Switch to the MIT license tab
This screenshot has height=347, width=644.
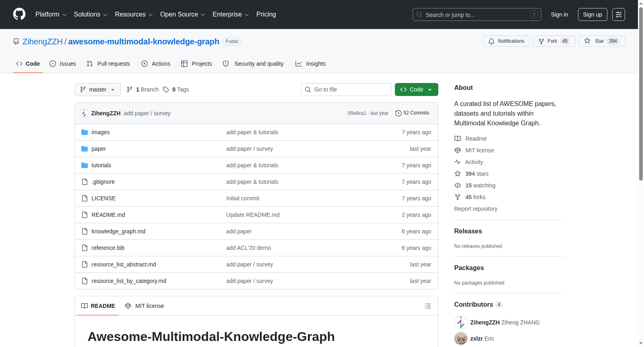click(144, 306)
